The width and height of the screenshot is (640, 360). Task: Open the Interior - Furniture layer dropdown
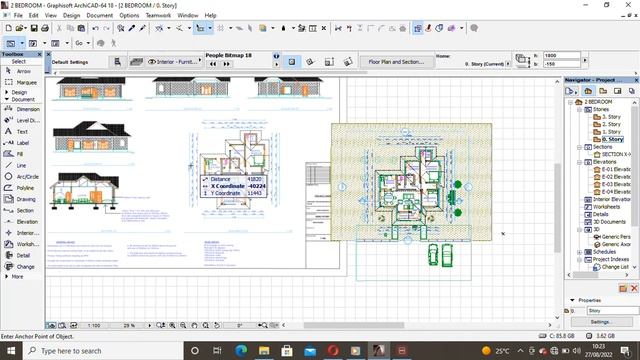pos(175,62)
